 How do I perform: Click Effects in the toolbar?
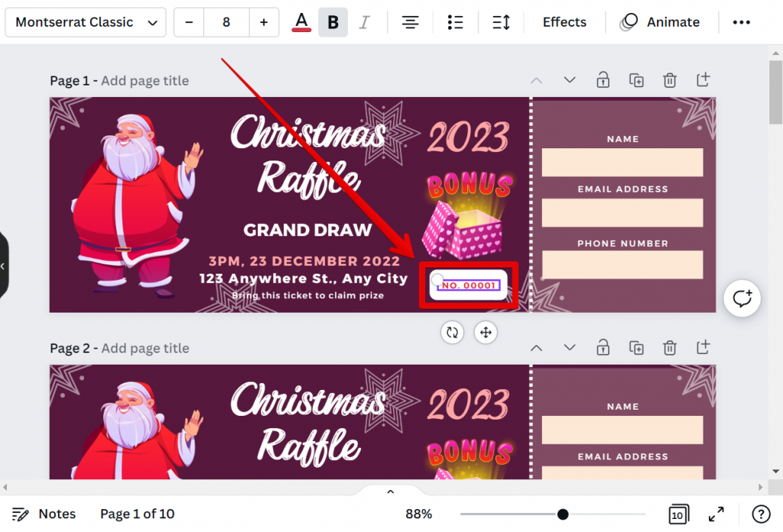pyautogui.click(x=564, y=22)
